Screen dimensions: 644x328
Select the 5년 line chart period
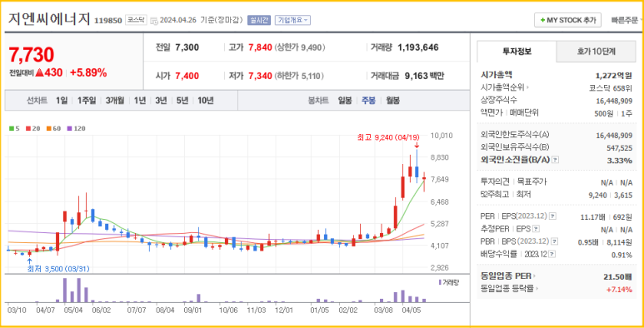click(x=182, y=101)
